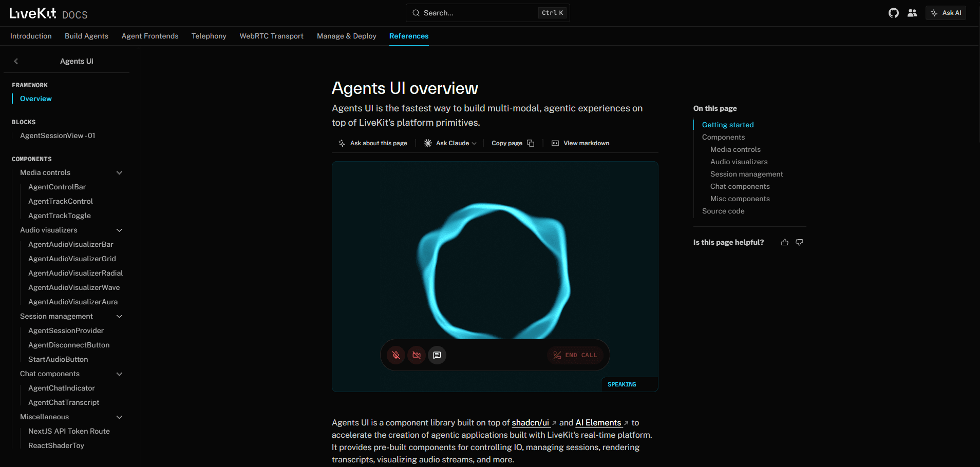Switch to the Build Agents tab
This screenshot has height=467, width=980.
pyautogui.click(x=86, y=36)
